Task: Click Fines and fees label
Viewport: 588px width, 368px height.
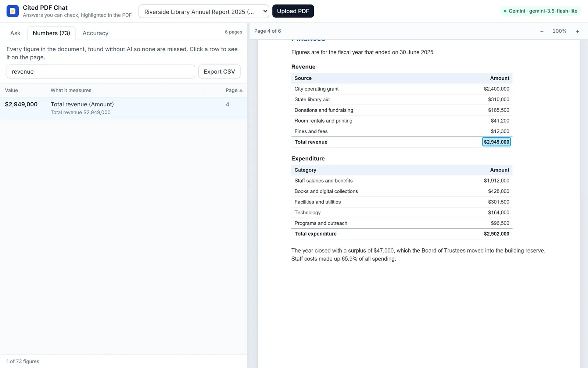Action: click(x=311, y=131)
